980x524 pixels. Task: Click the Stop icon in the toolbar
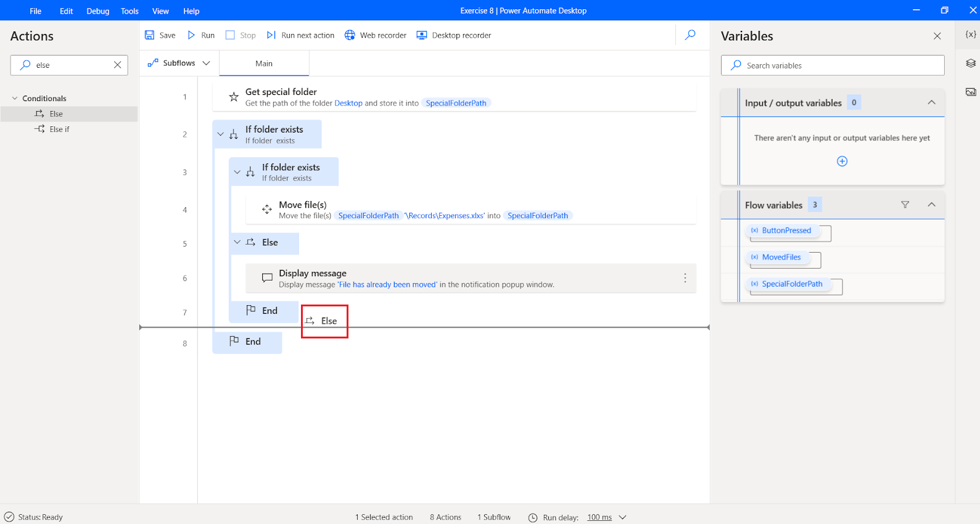[230, 35]
